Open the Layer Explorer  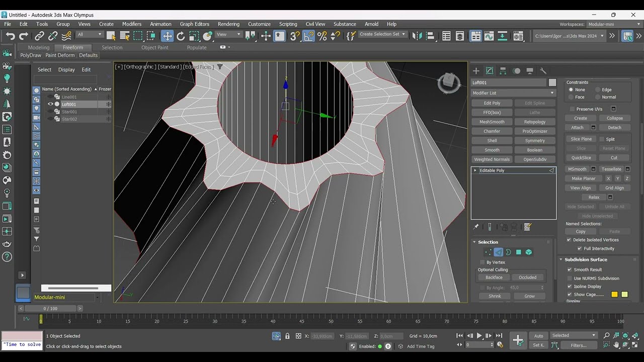pyautogui.click(x=460, y=36)
